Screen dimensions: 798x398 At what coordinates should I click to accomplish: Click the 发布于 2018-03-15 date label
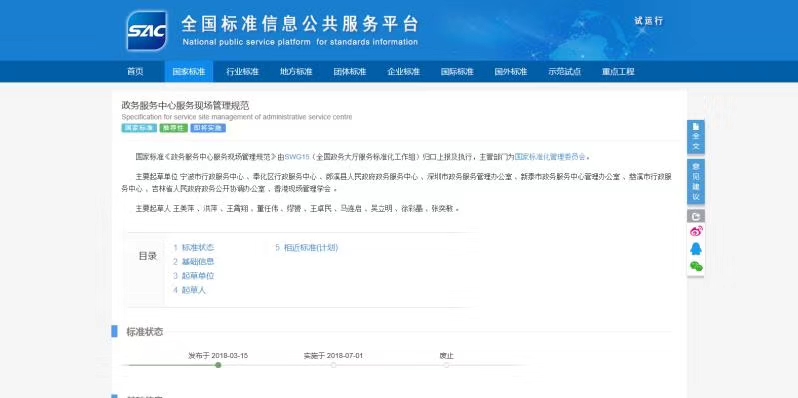click(218, 356)
